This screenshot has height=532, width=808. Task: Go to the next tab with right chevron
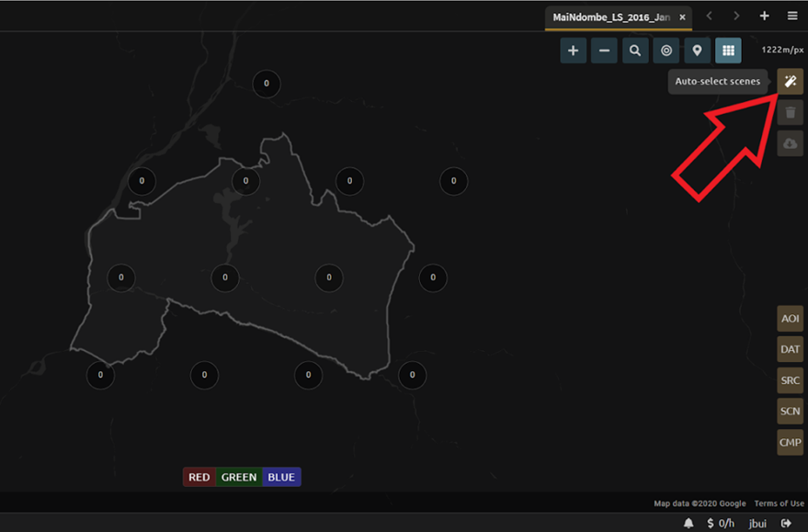pos(736,17)
